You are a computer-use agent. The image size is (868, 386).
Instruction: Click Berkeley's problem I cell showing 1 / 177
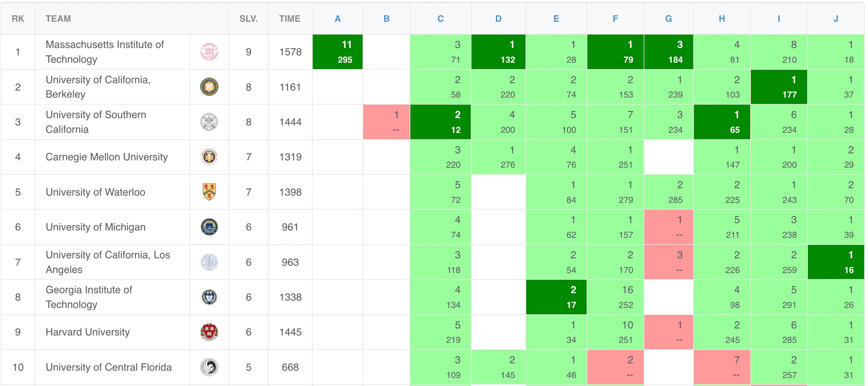point(779,87)
